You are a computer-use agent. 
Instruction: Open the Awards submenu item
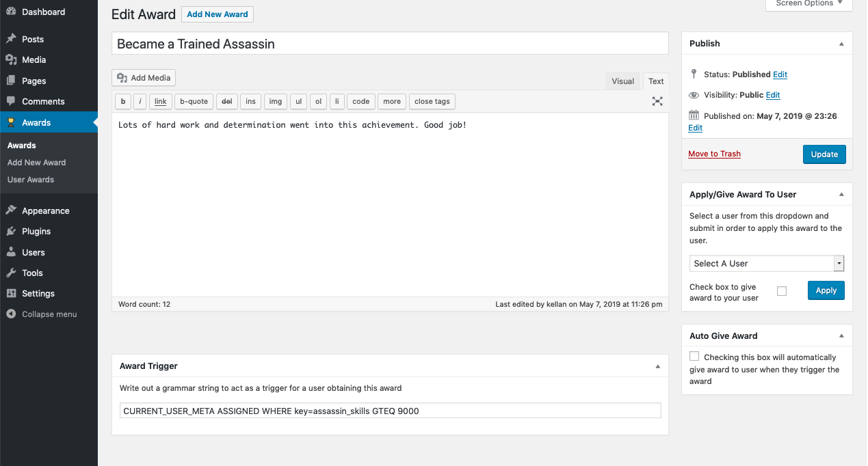22,145
